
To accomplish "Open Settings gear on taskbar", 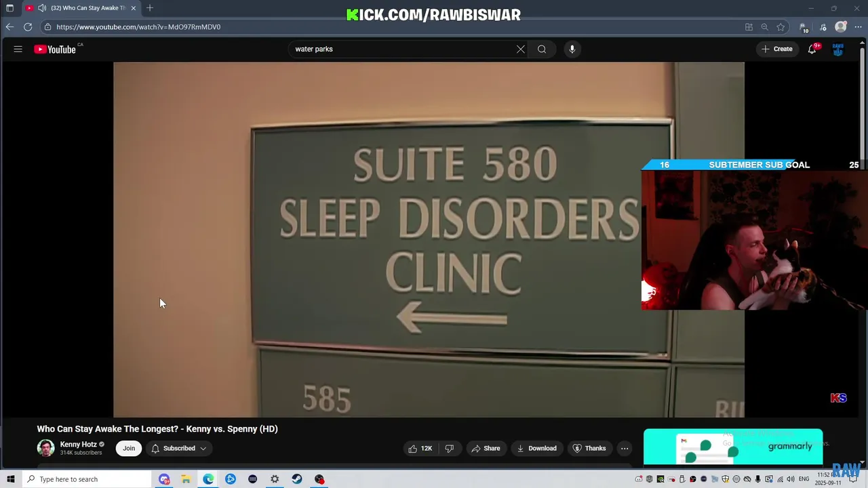I will tap(275, 479).
